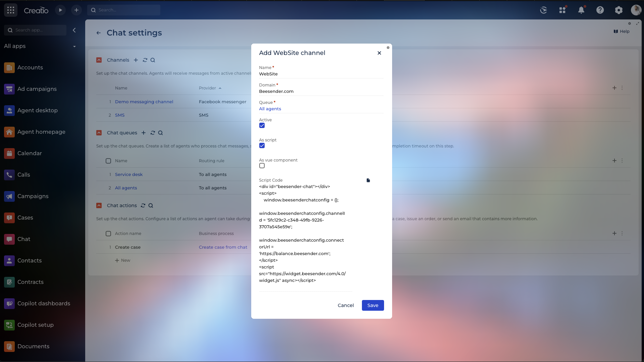Viewport: 644px width, 362px height.
Task: Search within Chat queues
Action: (161, 133)
